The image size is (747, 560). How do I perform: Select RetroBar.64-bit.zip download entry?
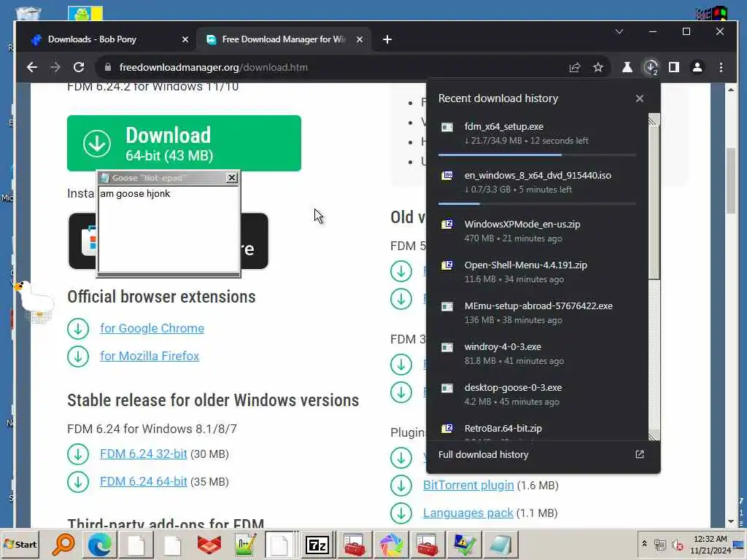[537, 430]
